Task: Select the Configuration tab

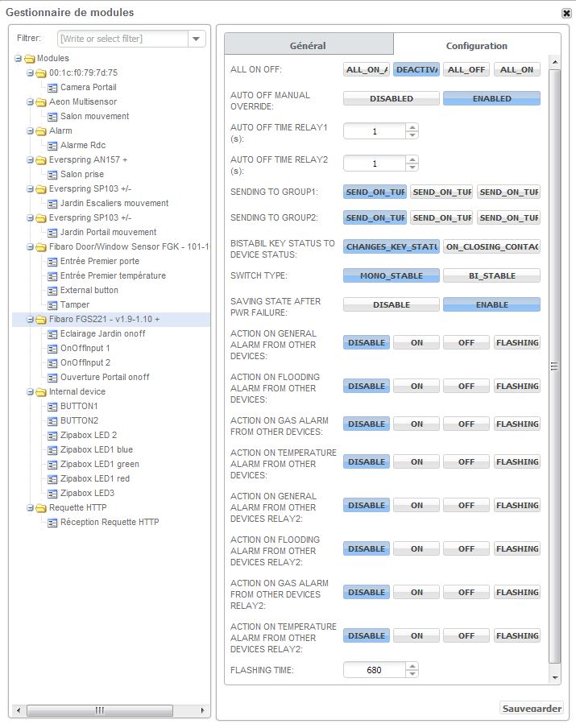Action: 476,46
